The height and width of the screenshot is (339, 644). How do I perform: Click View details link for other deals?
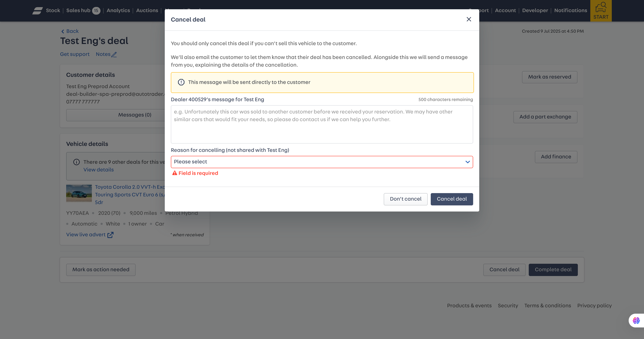98,170
